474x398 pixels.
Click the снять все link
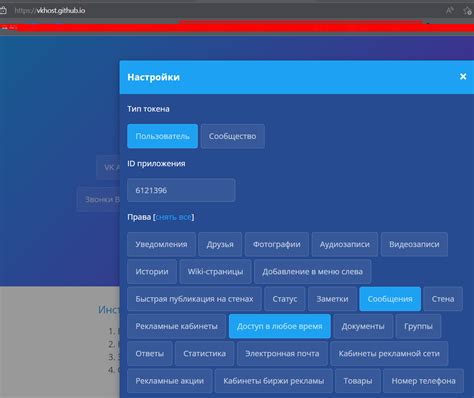[174, 217]
